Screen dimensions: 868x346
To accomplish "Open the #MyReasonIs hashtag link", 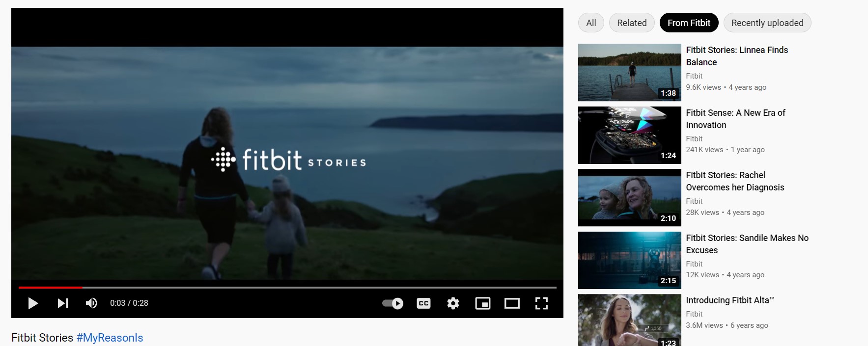I will coord(110,338).
